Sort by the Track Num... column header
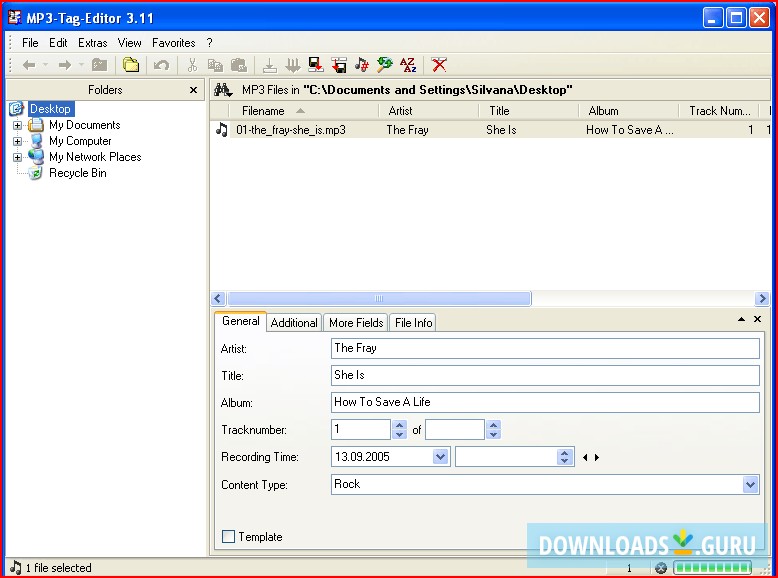The width and height of the screenshot is (778, 578). 719,111
